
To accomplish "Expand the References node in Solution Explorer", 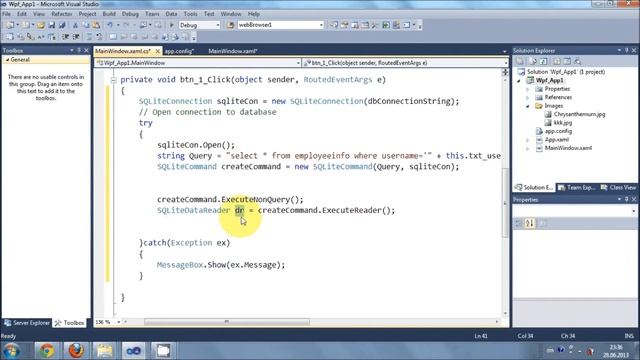I will 528,98.
